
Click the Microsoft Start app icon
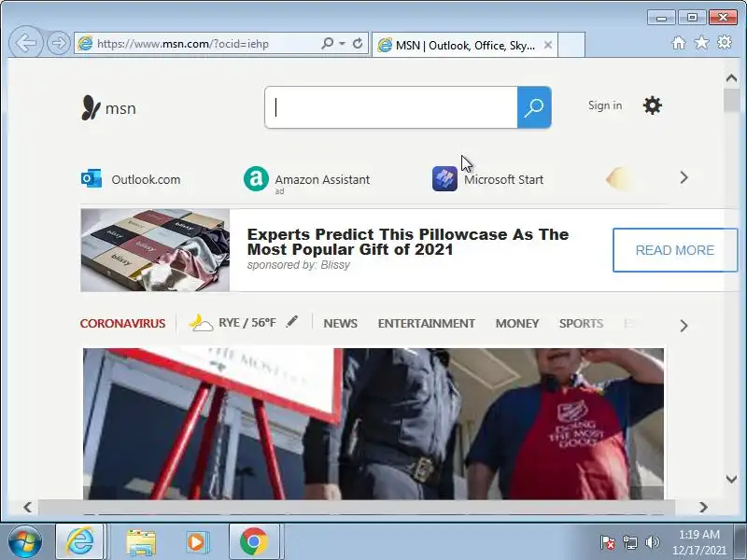click(444, 178)
